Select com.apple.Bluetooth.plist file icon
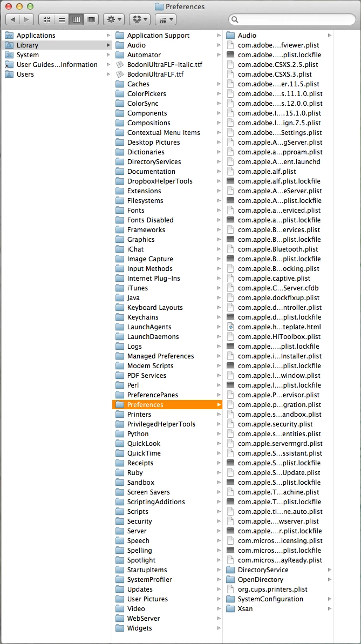The width and height of the screenshot is (361, 644). click(230, 249)
